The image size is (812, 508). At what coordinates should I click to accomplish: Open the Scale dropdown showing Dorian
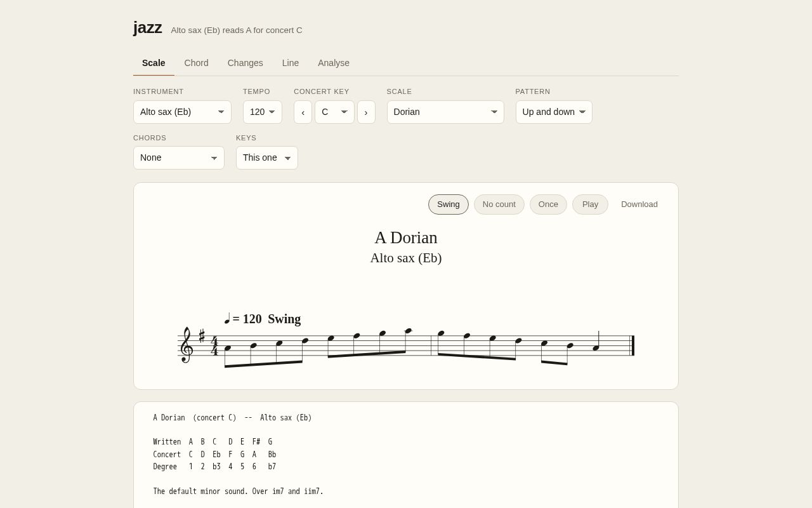(445, 112)
